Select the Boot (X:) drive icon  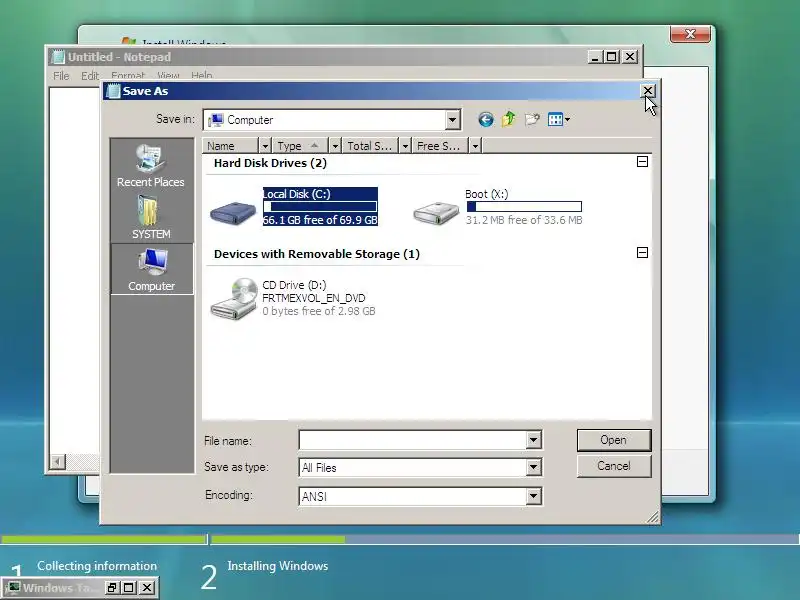(436, 213)
